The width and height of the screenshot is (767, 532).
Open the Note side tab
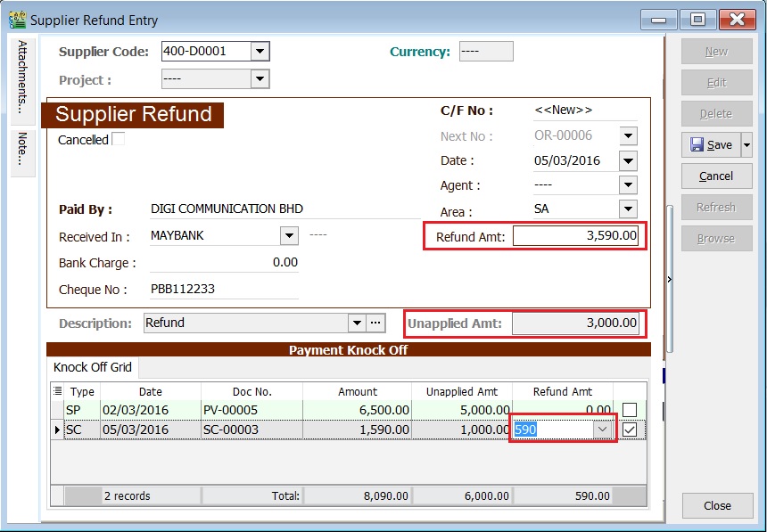point(23,150)
